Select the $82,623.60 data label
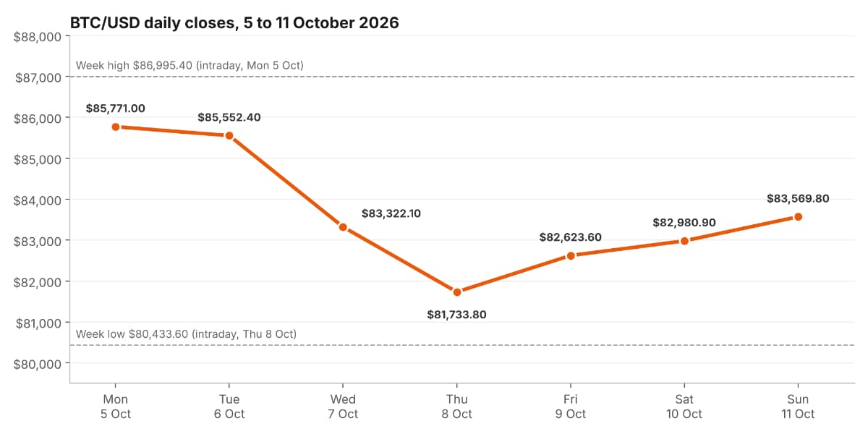 pyautogui.click(x=571, y=237)
